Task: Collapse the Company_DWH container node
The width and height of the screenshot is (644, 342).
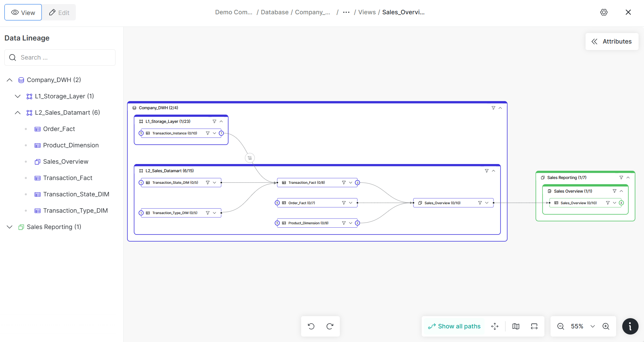Action: 500,108
